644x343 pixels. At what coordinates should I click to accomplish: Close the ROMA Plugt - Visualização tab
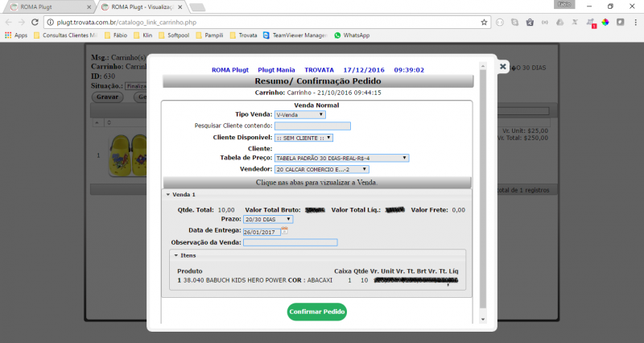tap(180, 7)
